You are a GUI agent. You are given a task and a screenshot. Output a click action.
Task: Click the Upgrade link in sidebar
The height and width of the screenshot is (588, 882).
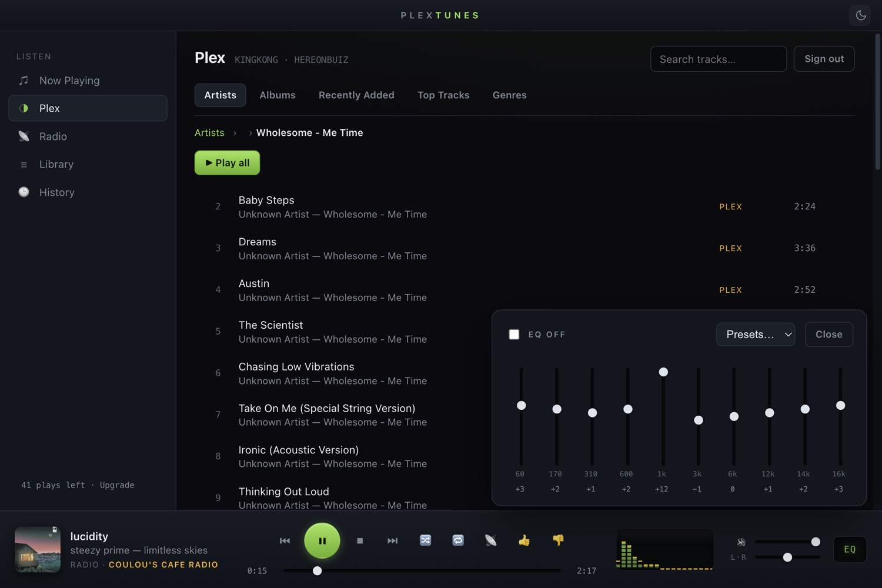117,485
